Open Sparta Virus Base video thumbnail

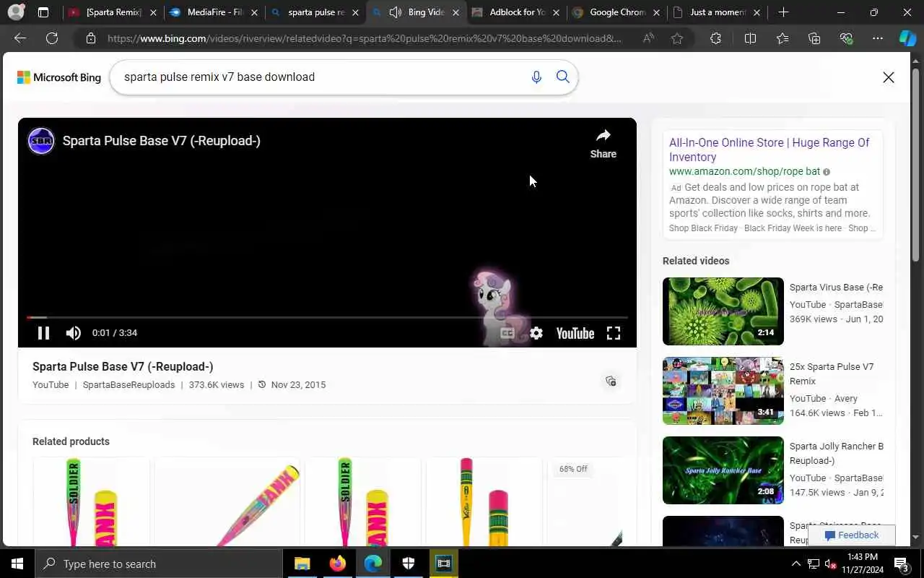coord(723,311)
